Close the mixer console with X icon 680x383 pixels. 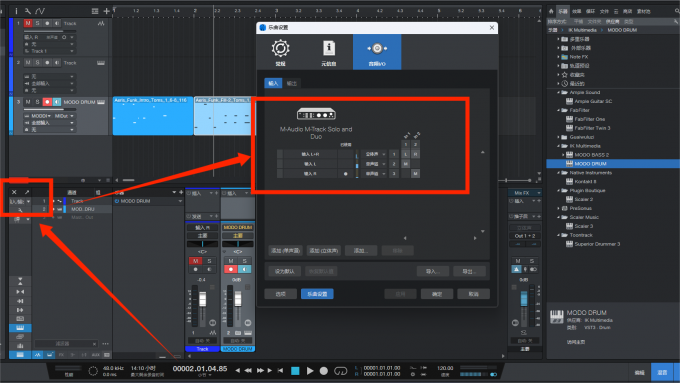(x=14, y=192)
